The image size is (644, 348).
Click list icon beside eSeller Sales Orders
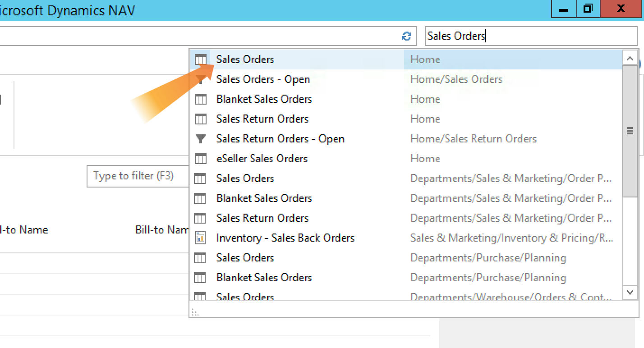200,159
